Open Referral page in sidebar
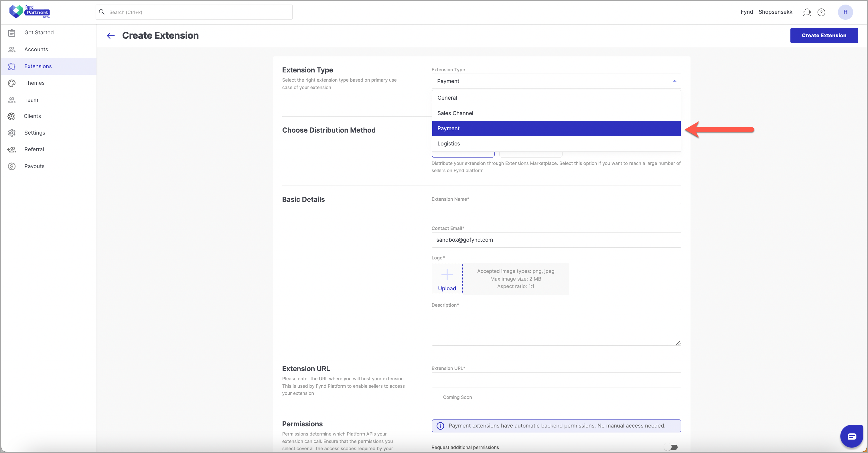 point(49,149)
